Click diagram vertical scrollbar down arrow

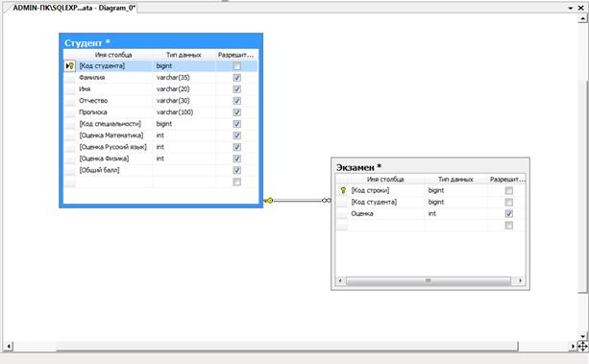tap(582, 336)
